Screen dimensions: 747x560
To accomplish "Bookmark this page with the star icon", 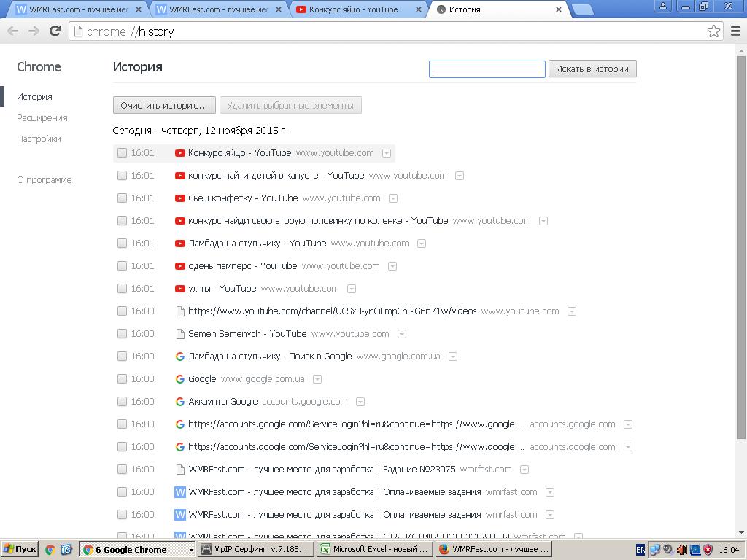I will 713,31.
